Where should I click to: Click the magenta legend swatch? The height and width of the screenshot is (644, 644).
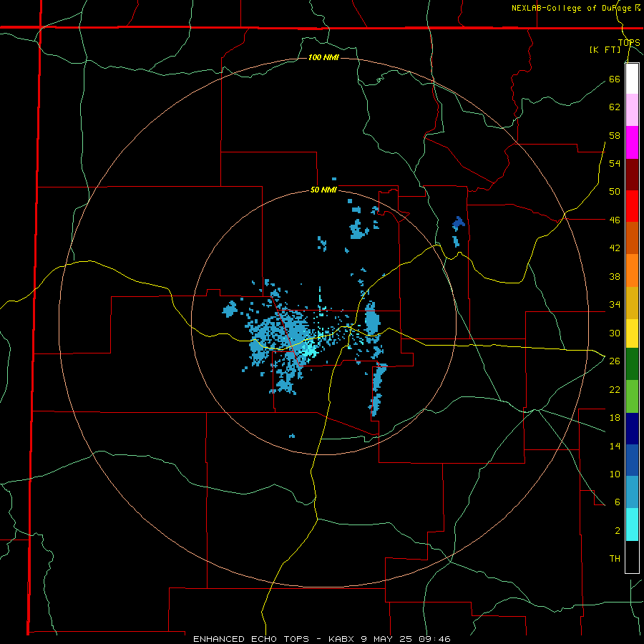click(632, 142)
